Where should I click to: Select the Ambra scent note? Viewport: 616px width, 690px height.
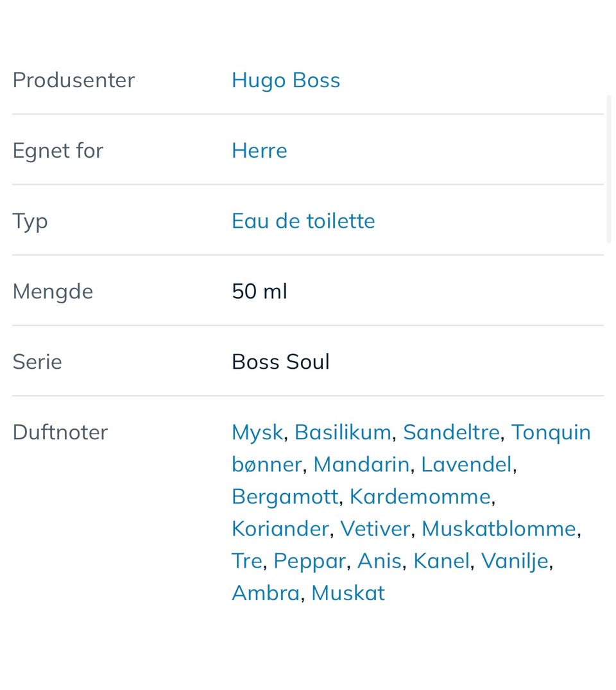266,593
